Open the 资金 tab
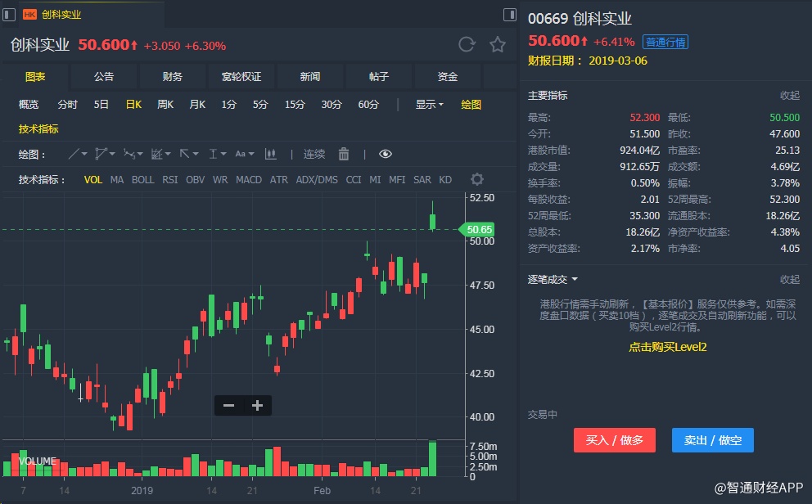Viewport: 812px width, 504px height. (x=448, y=77)
